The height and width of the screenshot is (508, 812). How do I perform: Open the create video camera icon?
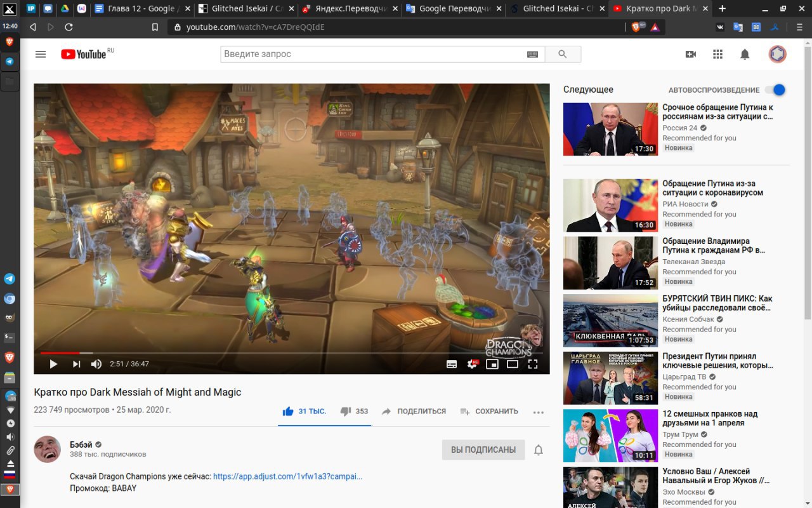click(x=691, y=55)
